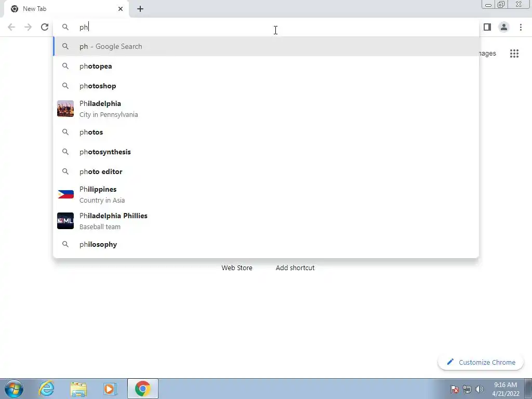Select the 'ph - Google Search' suggestion
532x399 pixels.
point(266,46)
